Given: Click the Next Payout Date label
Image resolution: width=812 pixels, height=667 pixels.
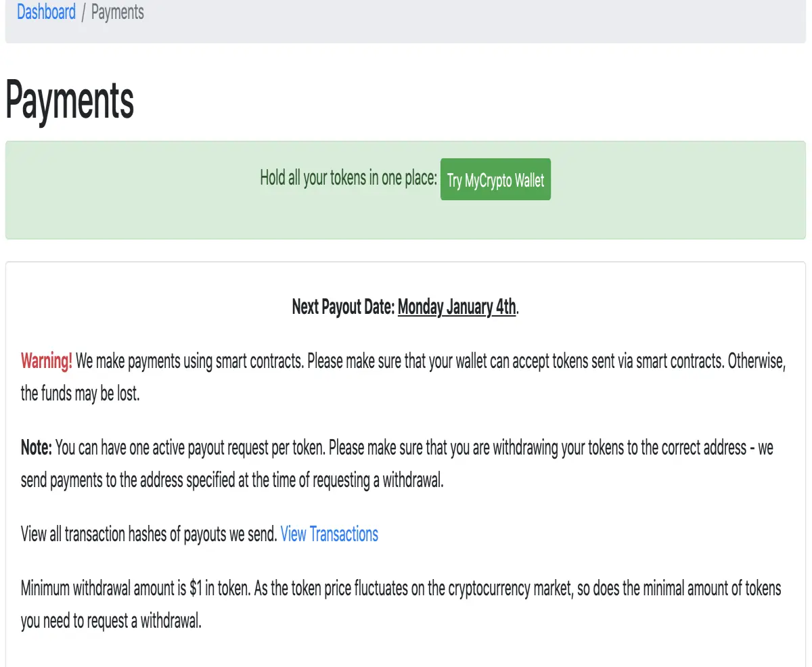Looking at the screenshot, I should pyautogui.click(x=344, y=307).
